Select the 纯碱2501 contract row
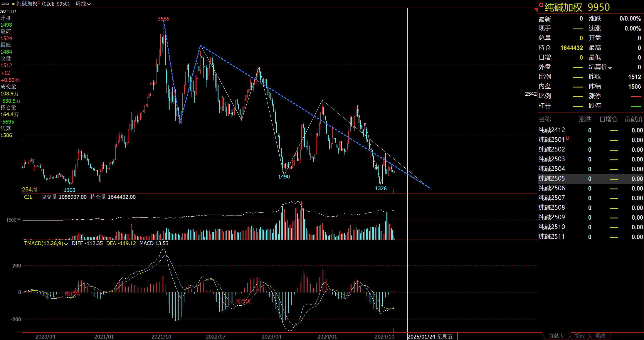 point(591,140)
